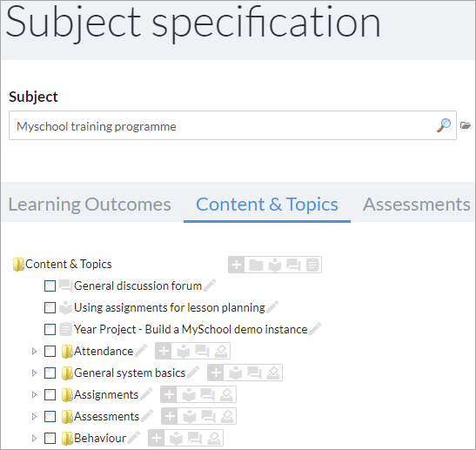Select the General system basics checkbox
Viewport: 476px width, 450px height.
click(50, 373)
